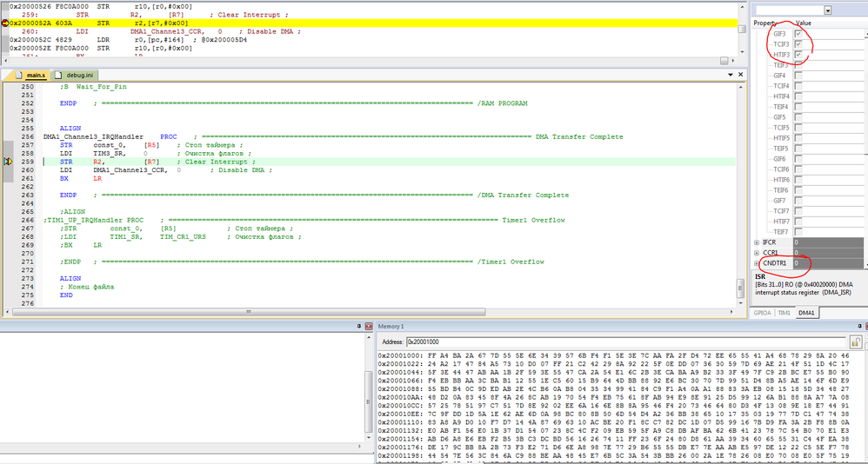Click the Memory 1 address lock icon
This screenshot has width=868, height=464.
(855, 341)
